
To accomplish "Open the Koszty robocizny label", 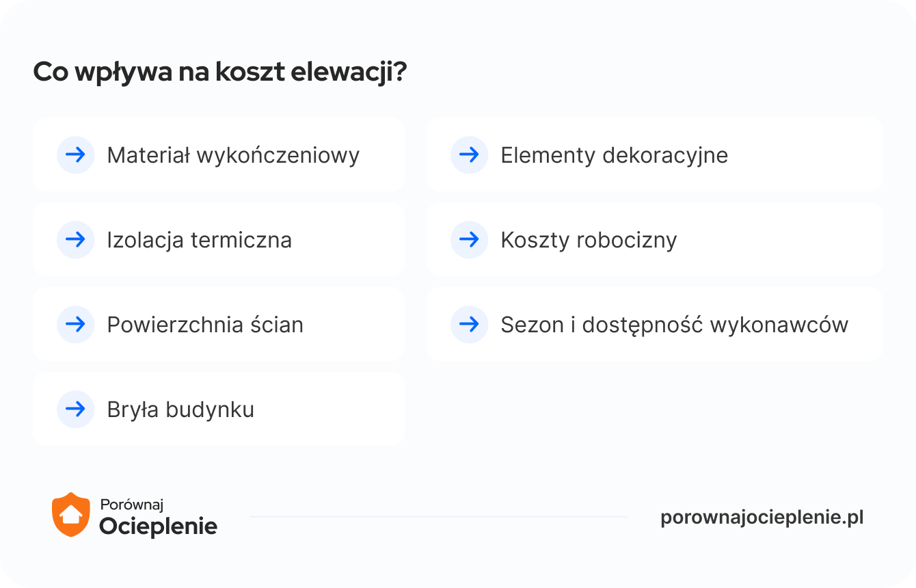I will pyautogui.click(x=589, y=241).
